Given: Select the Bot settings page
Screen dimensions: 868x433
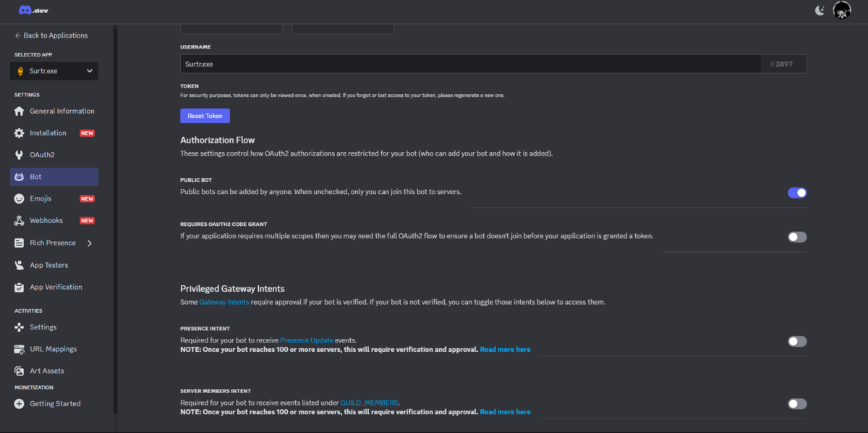Looking at the screenshot, I should pyautogui.click(x=54, y=177).
